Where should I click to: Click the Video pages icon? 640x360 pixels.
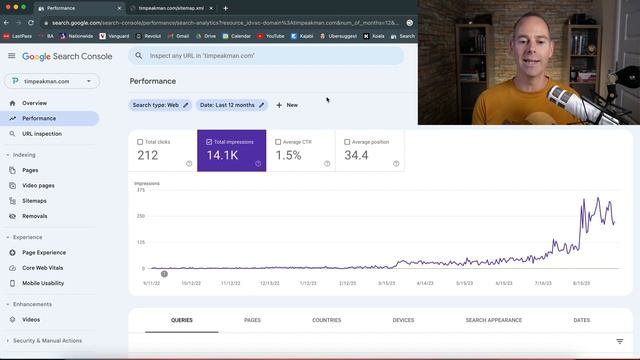coord(12,186)
